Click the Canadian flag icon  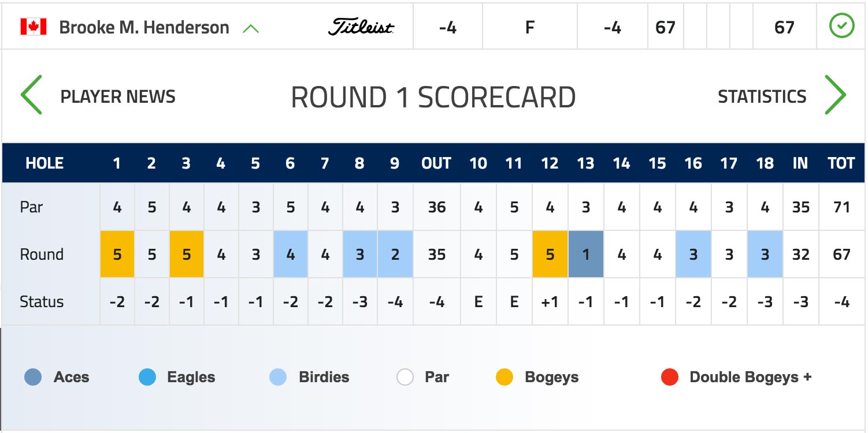33,27
